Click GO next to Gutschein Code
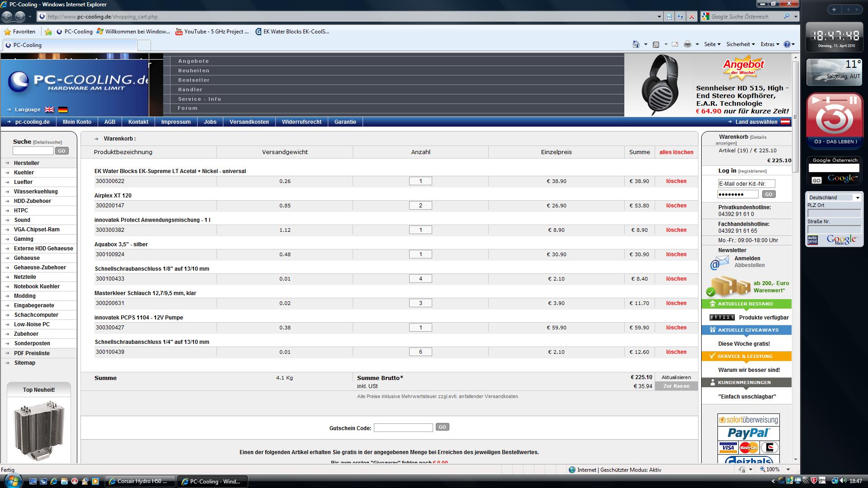 (x=442, y=427)
